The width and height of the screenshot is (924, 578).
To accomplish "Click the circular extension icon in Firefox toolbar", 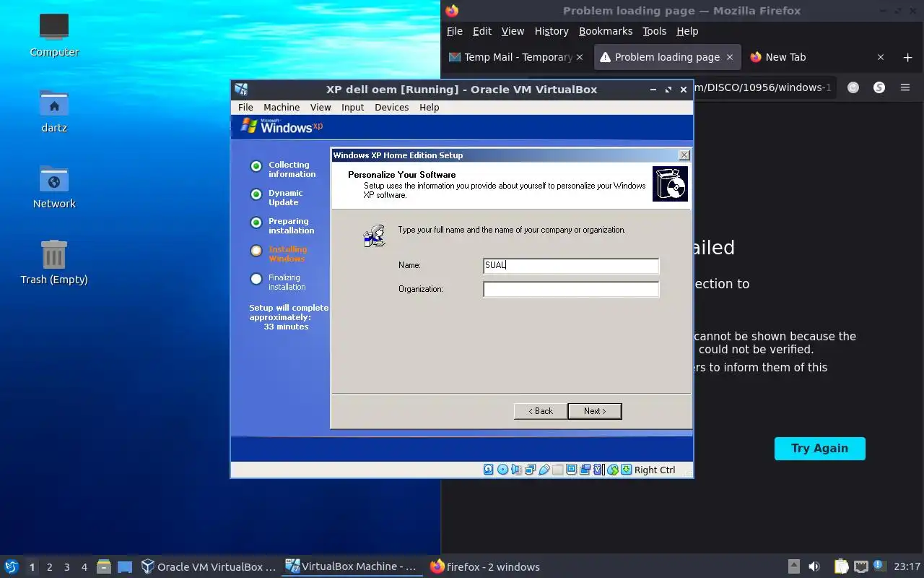I will click(853, 87).
